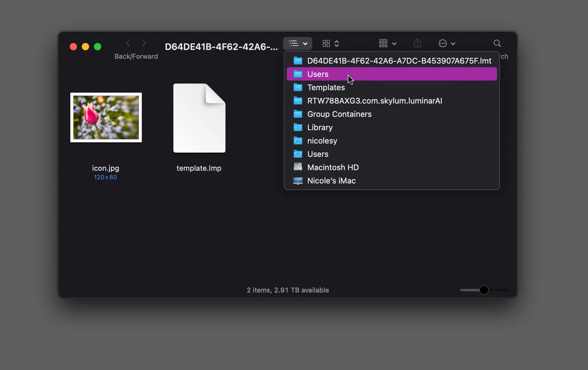Open Group Containers from path menu
The height and width of the screenshot is (370, 588).
pyautogui.click(x=339, y=114)
